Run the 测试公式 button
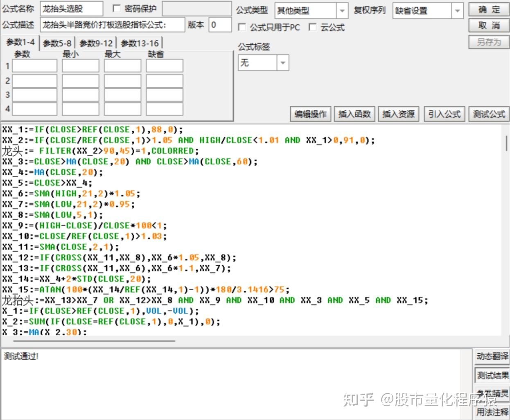This screenshot has width=510, height=420. tap(489, 114)
